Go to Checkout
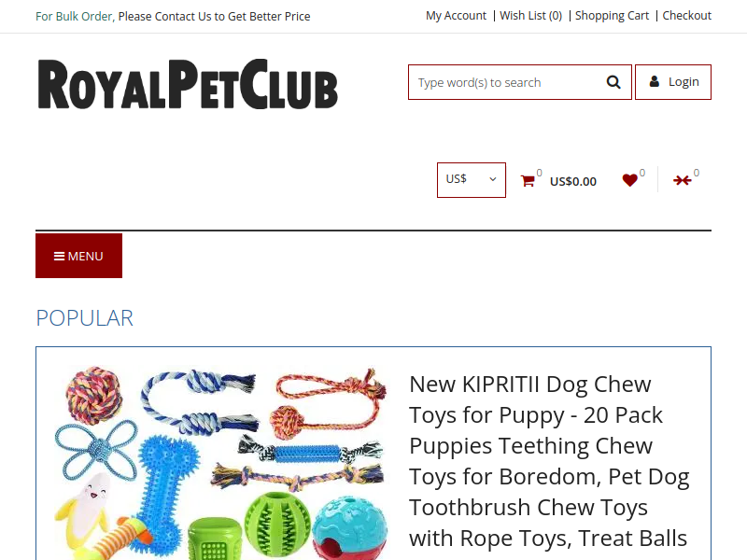Image resolution: width=747 pixels, height=560 pixels. coord(686,16)
